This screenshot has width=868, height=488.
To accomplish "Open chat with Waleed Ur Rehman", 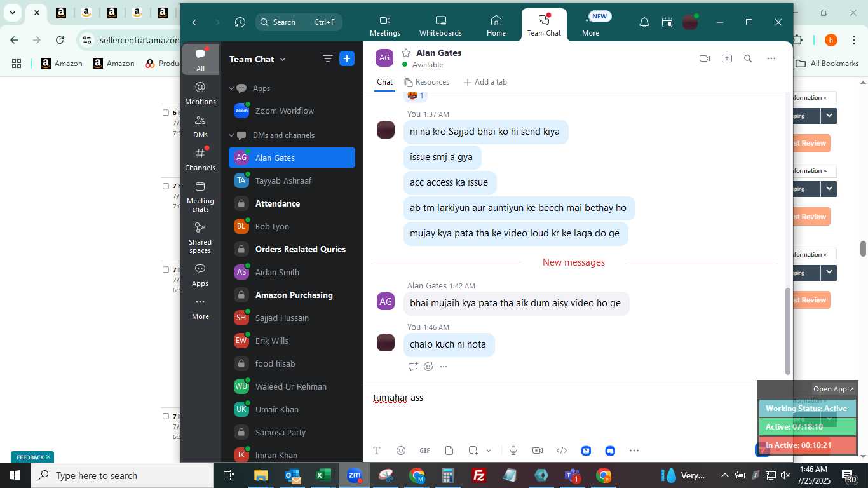I will [292, 386].
